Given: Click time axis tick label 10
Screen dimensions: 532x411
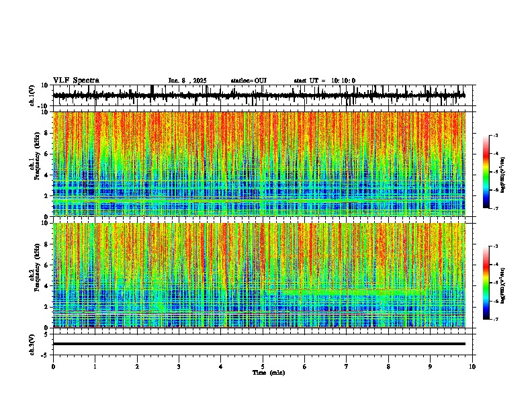Looking at the screenshot, I should pyautogui.click(x=472, y=367).
